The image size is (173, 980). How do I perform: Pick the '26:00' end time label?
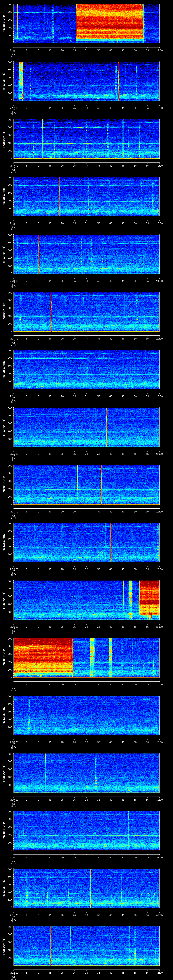(x=159, y=569)
